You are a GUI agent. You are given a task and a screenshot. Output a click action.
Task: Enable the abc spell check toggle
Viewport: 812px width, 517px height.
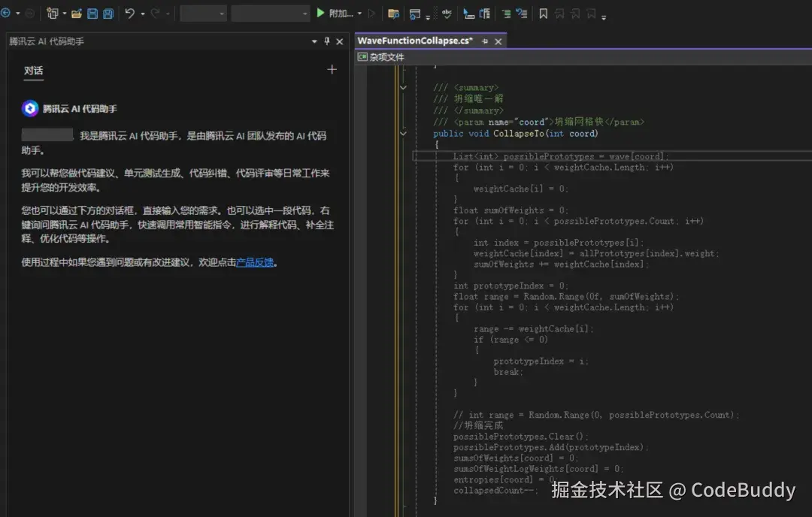(x=447, y=13)
